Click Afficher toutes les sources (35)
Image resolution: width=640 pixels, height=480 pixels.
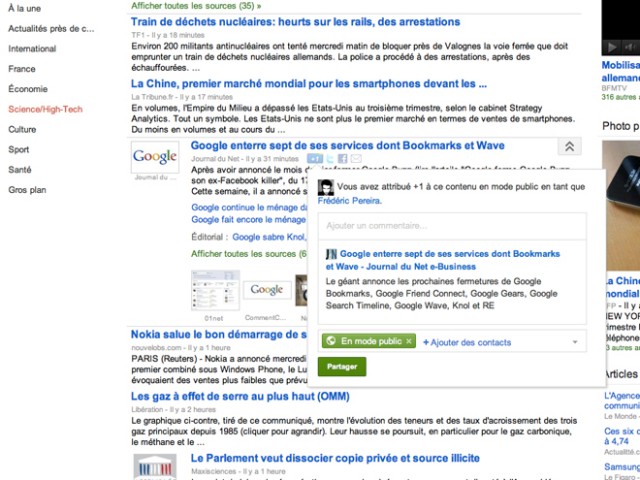pyautogui.click(x=196, y=6)
